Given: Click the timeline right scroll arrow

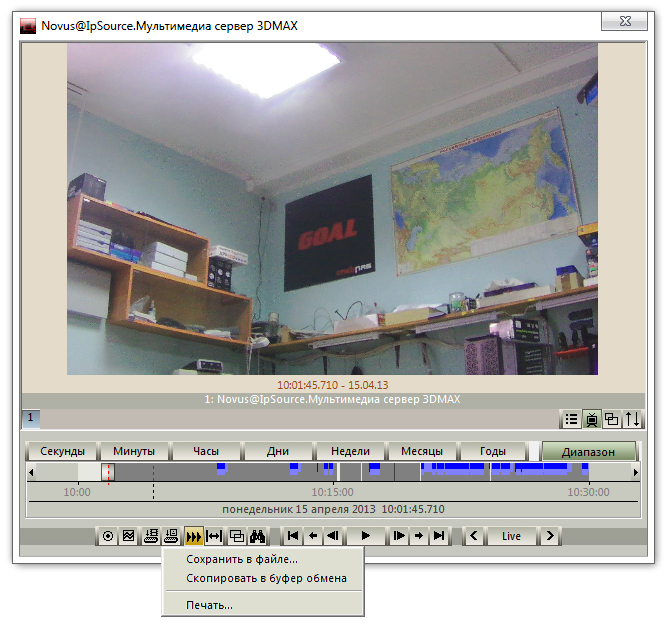Looking at the screenshot, I should 636,472.
